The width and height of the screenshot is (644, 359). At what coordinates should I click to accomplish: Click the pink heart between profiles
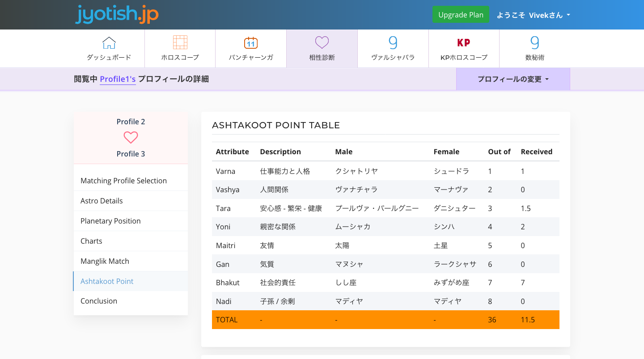pos(131,137)
